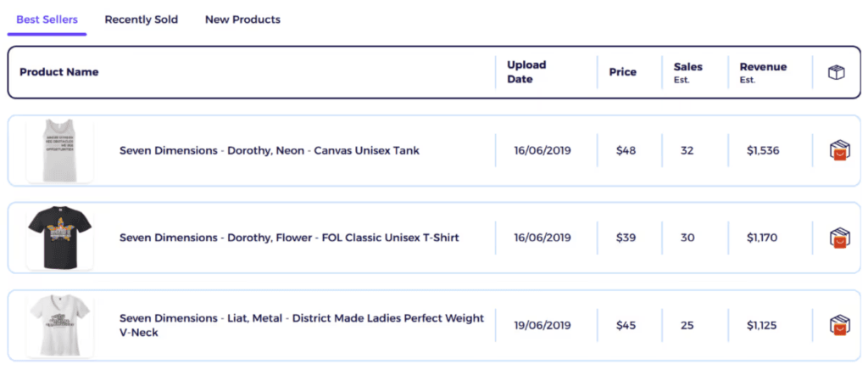Switch to Recently Sold tab
This screenshot has height=370, width=868.
pos(141,20)
